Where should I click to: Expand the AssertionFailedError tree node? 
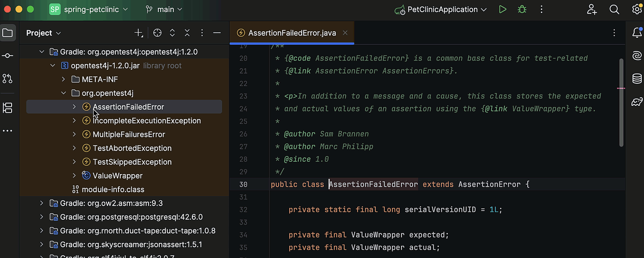[74, 107]
